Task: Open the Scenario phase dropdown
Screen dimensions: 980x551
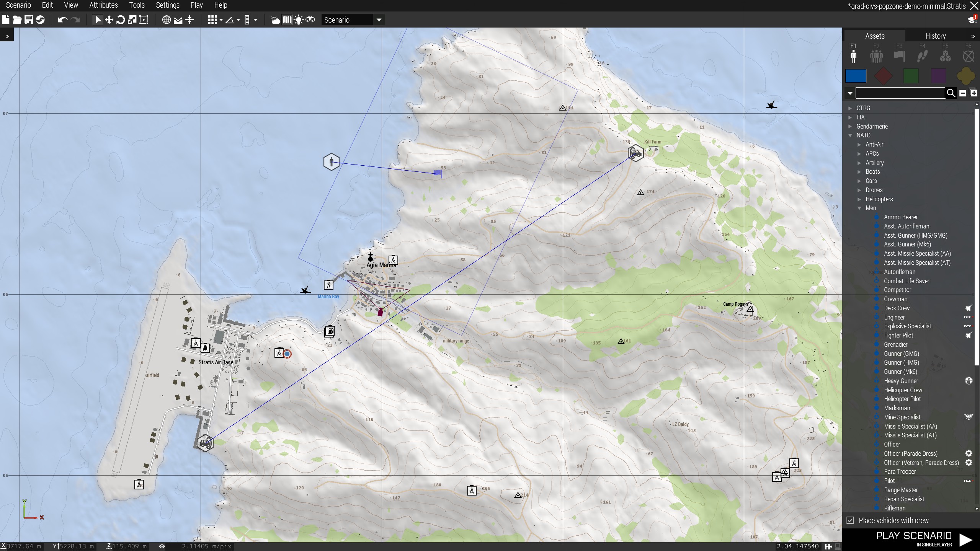Action: pos(379,20)
